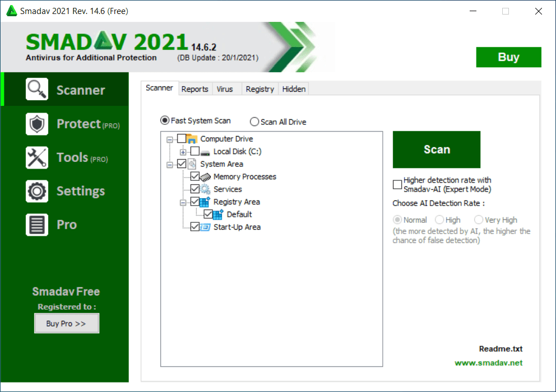Open the Readme.txt link
This screenshot has height=392, width=556.
point(501,349)
